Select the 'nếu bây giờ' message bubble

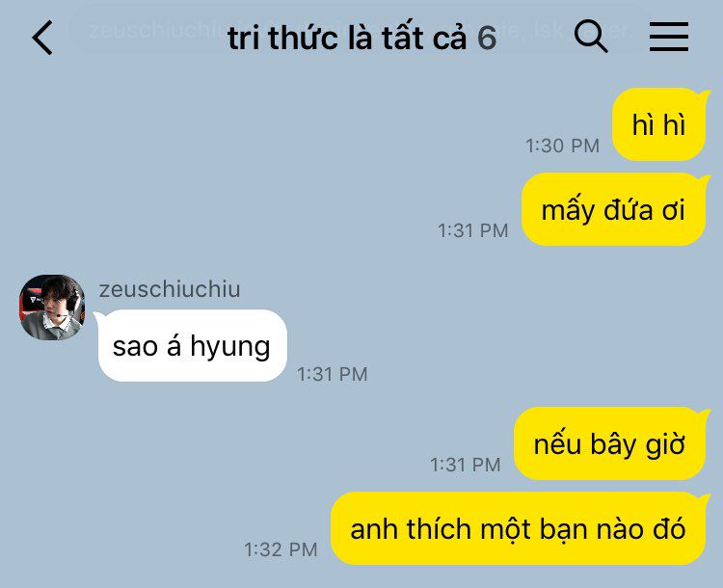[x=609, y=443]
